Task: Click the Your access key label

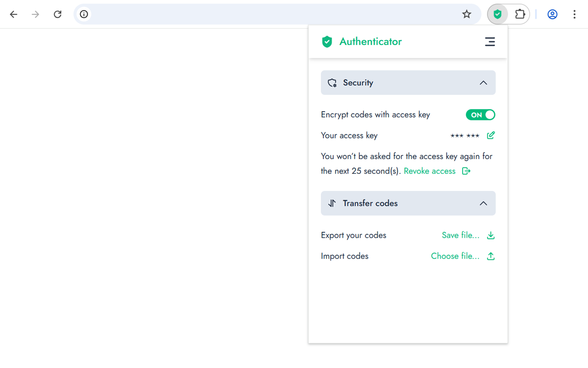Action: [x=349, y=136]
